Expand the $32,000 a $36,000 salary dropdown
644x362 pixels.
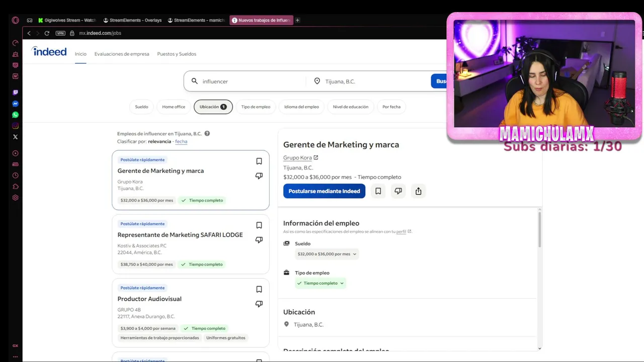[327, 254]
